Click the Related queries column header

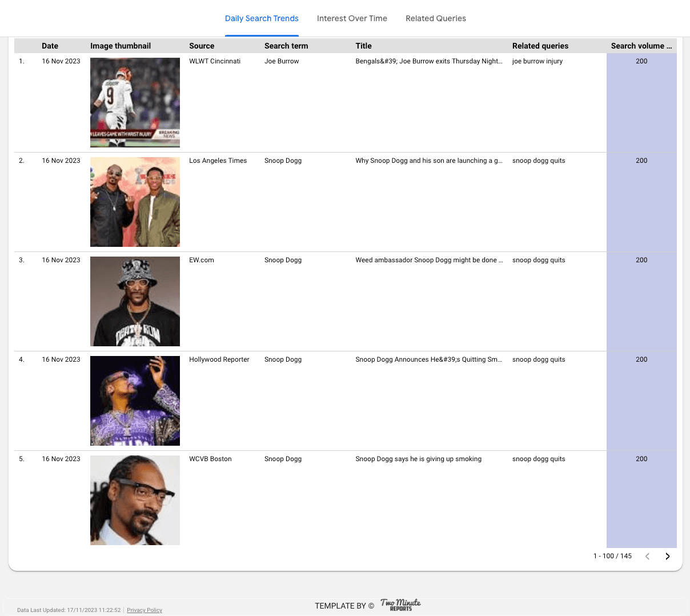click(x=540, y=46)
